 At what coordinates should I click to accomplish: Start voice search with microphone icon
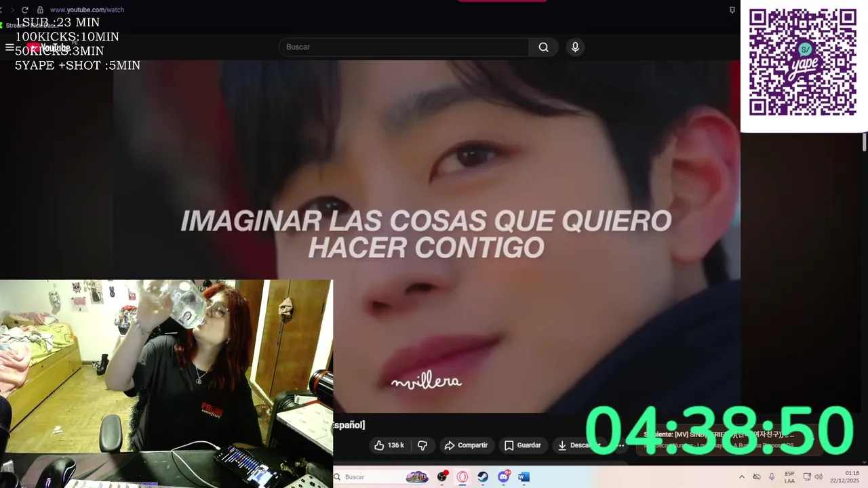point(575,47)
